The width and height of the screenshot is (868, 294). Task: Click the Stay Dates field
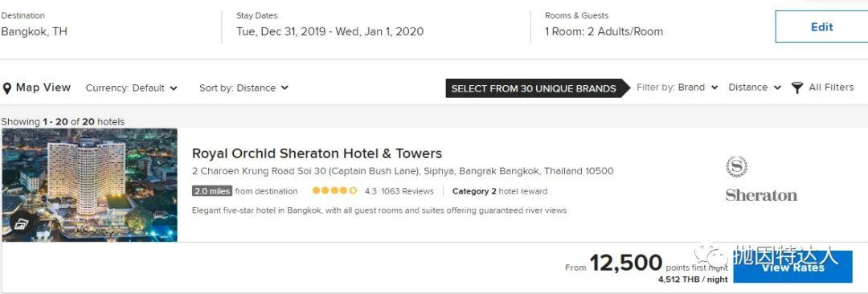click(x=330, y=25)
